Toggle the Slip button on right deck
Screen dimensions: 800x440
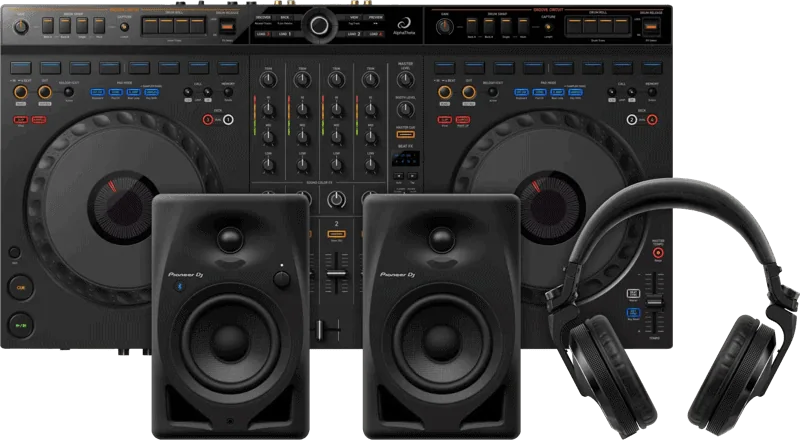445,120
